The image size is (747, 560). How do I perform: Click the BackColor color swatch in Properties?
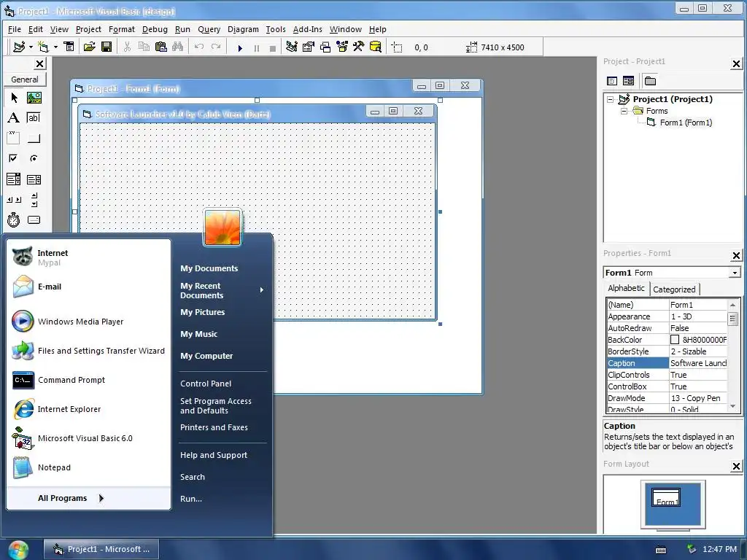coord(675,340)
